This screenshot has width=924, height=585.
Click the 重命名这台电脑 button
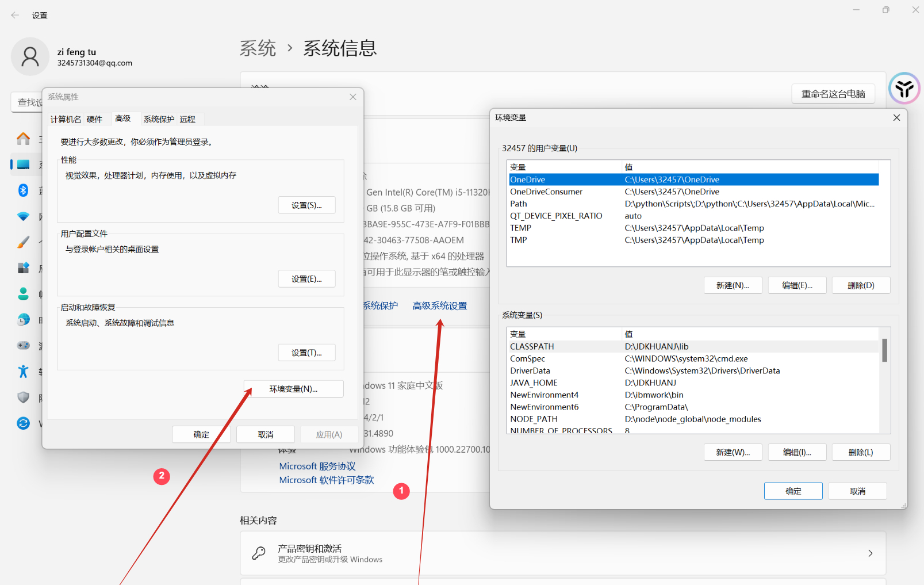(833, 93)
